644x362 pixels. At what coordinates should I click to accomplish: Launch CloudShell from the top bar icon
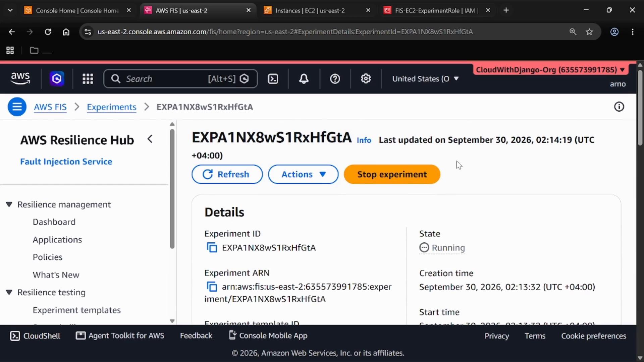pyautogui.click(x=273, y=79)
